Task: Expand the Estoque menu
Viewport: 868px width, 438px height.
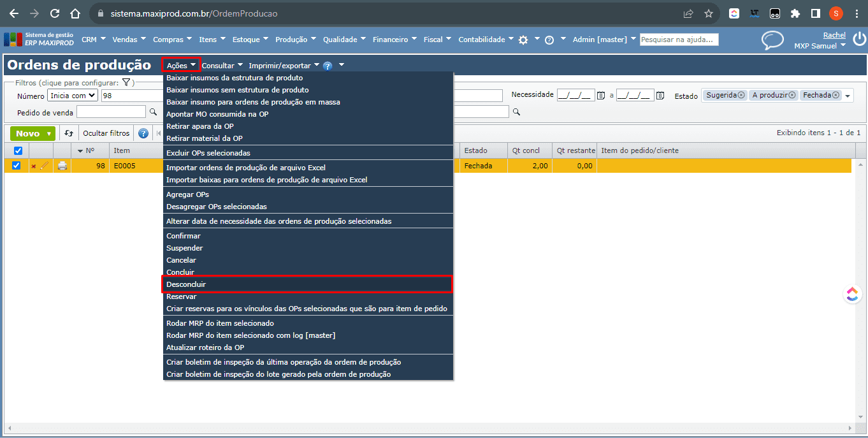Action: (250, 40)
